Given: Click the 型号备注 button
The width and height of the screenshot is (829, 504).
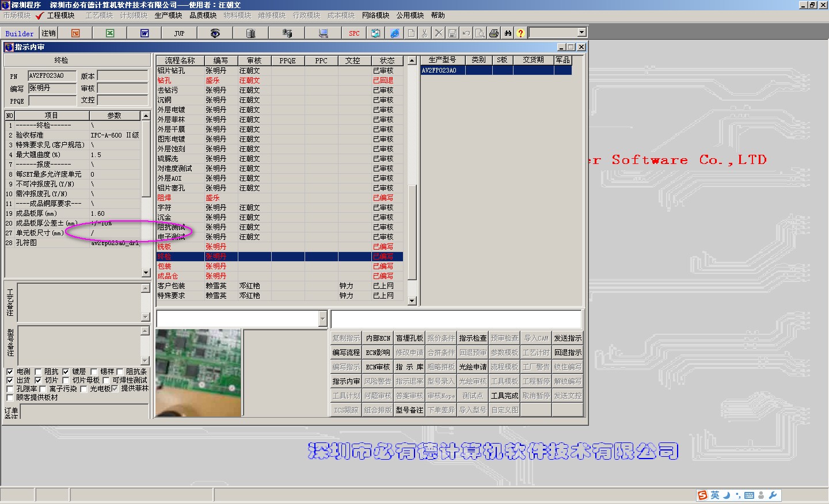Looking at the screenshot, I should point(409,410).
